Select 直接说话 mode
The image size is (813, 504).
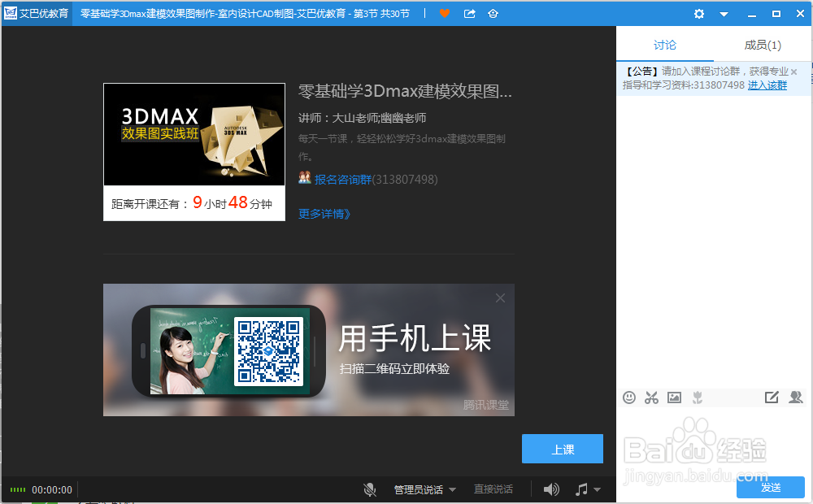coord(493,489)
